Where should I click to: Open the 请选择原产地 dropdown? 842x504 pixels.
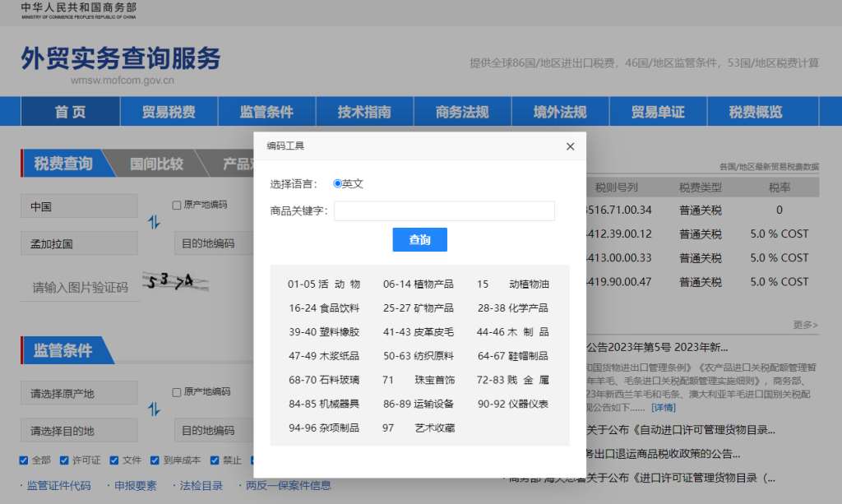click(x=79, y=394)
